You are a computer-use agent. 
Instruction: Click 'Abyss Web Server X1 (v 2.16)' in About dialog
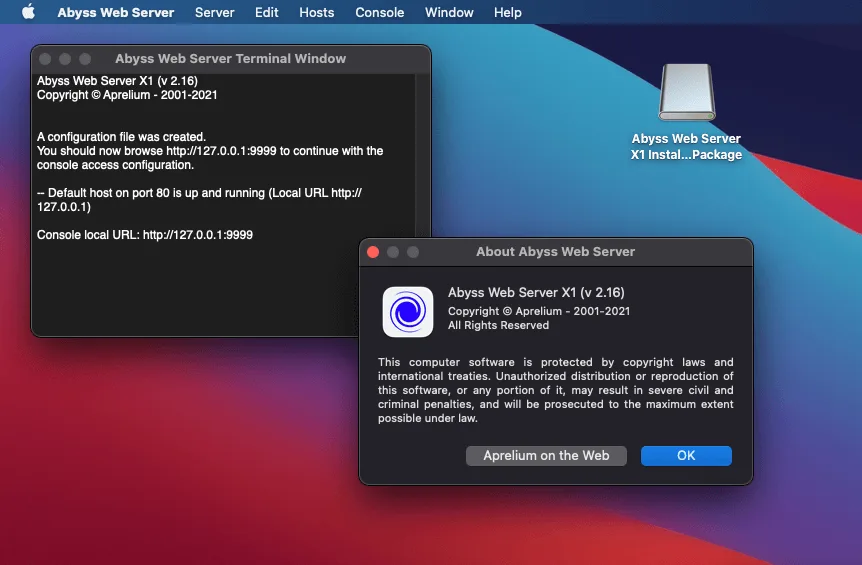[x=536, y=292]
